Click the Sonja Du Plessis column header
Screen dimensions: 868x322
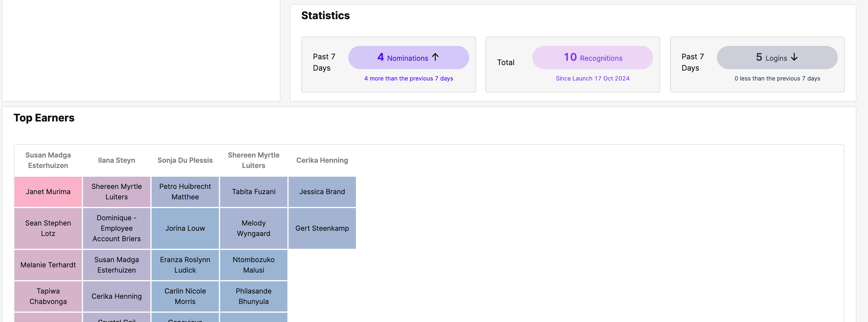[x=185, y=160]
